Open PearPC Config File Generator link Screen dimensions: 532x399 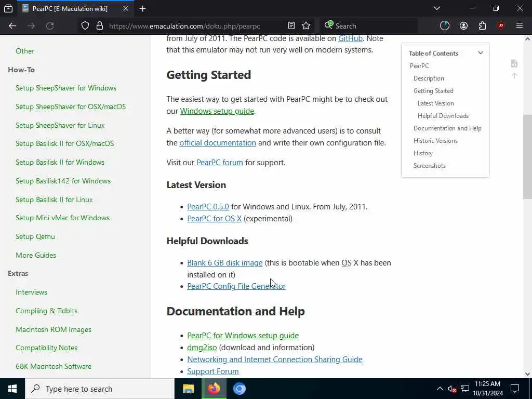tap(236, 286)
